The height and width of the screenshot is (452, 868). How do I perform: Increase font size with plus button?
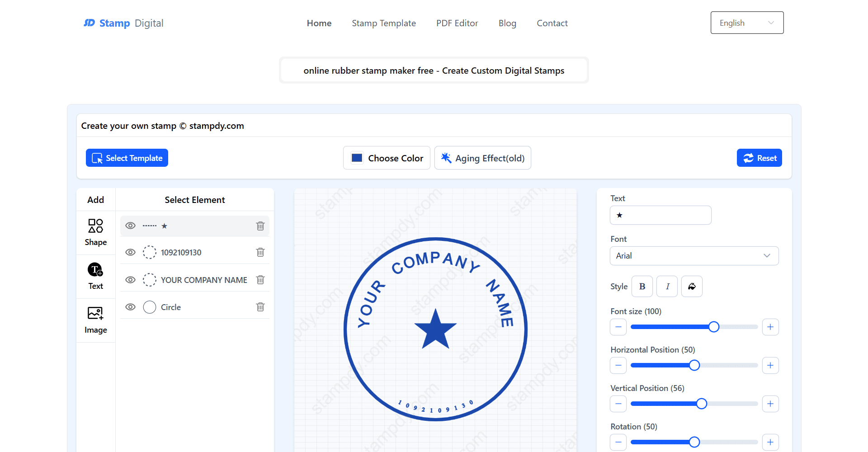pyautogui.click(x=770, y=327)
